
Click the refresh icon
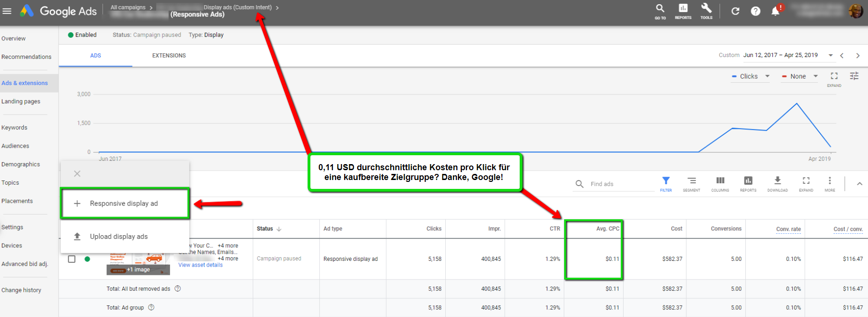(735, 11)
